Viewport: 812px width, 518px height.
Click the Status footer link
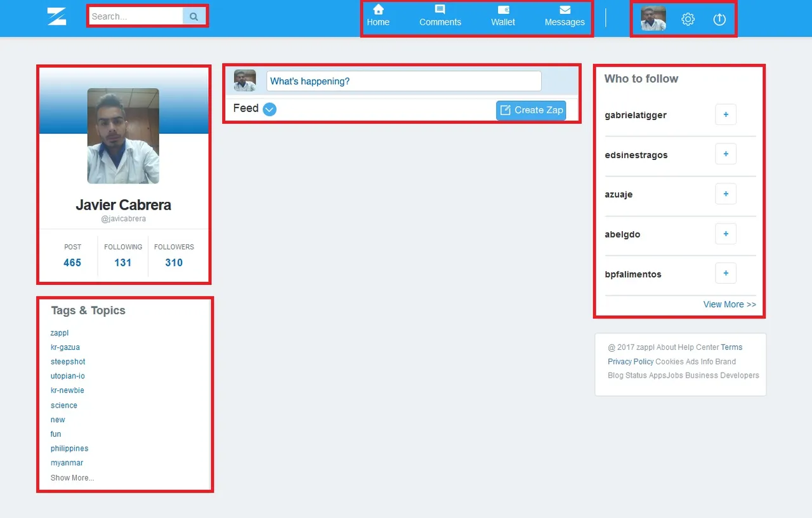pyautogui.click(x=636, y=376)
